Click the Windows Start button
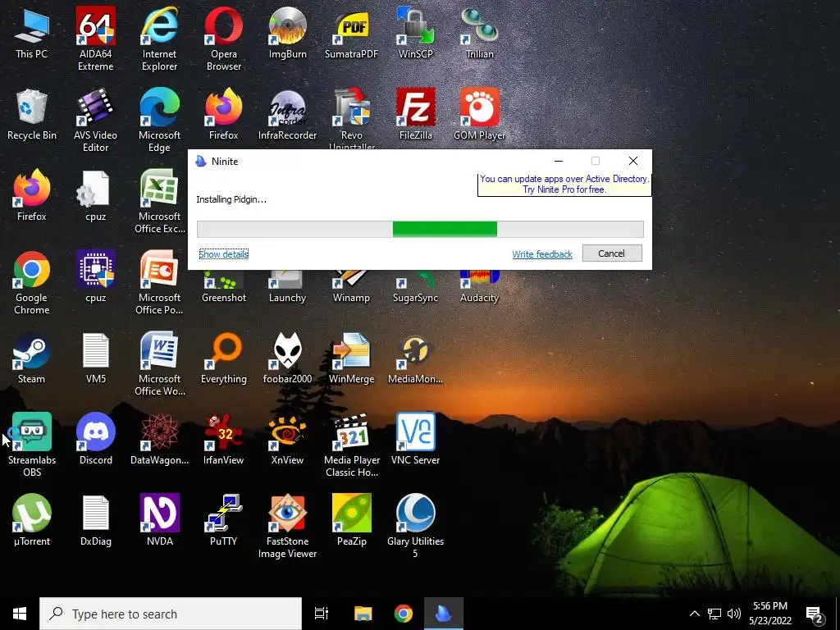Screen dimensions: 840x630 pos(20,614)
